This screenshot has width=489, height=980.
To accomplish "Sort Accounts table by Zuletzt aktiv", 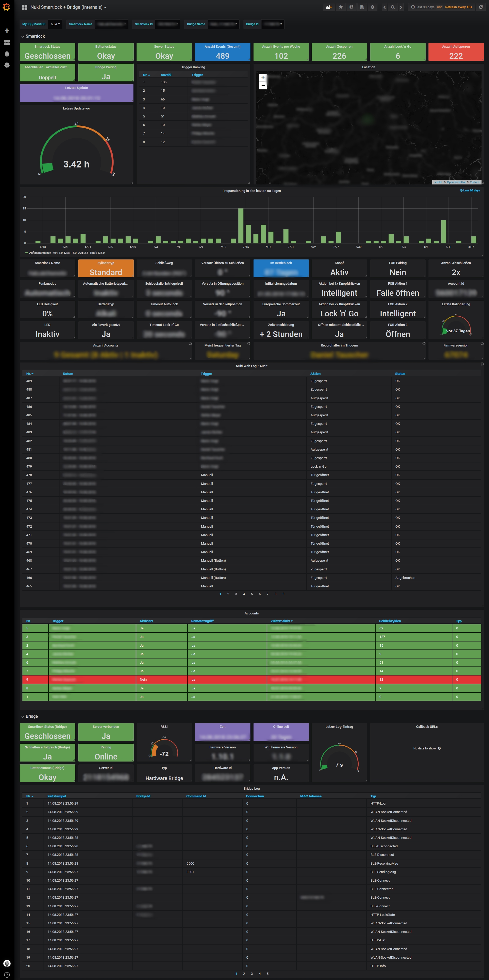I will tap(282, 621).
